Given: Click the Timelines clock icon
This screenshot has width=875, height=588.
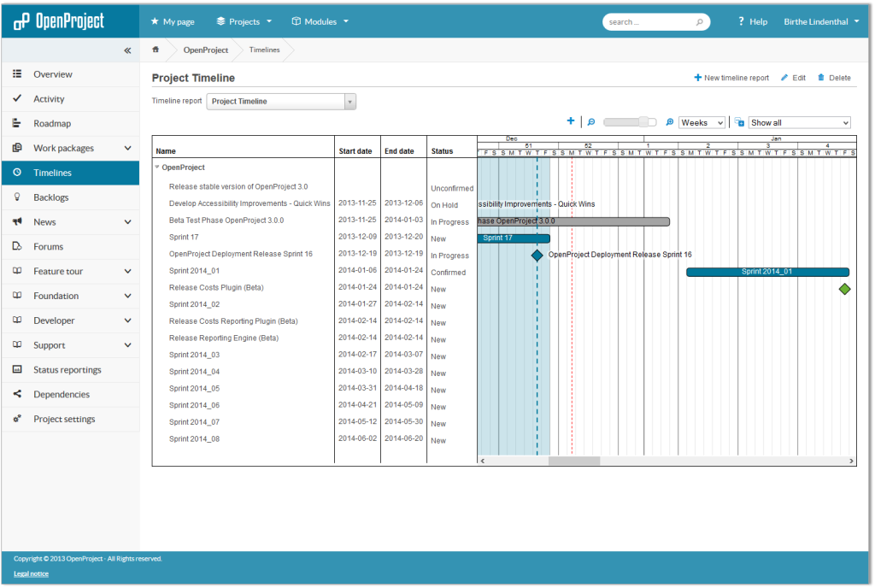Looking at the screenshot, I should [17, 173].
